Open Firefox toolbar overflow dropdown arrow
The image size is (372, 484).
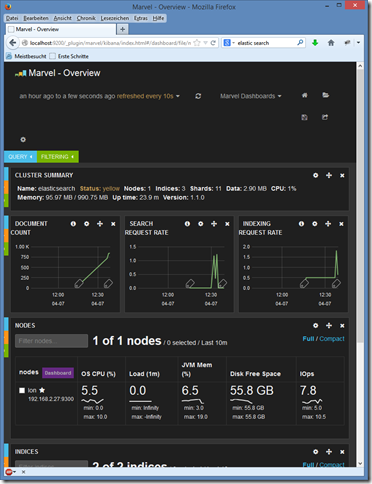point(358,43)
